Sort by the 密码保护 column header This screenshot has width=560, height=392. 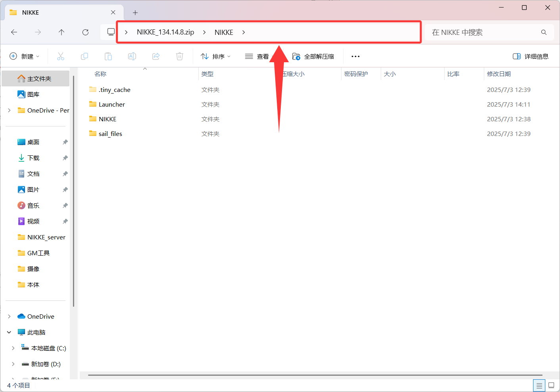coord(356,74)
